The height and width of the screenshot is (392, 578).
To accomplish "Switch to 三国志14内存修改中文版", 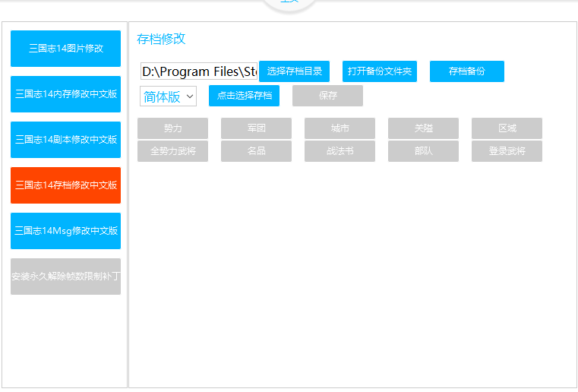I will click(65, 94).
